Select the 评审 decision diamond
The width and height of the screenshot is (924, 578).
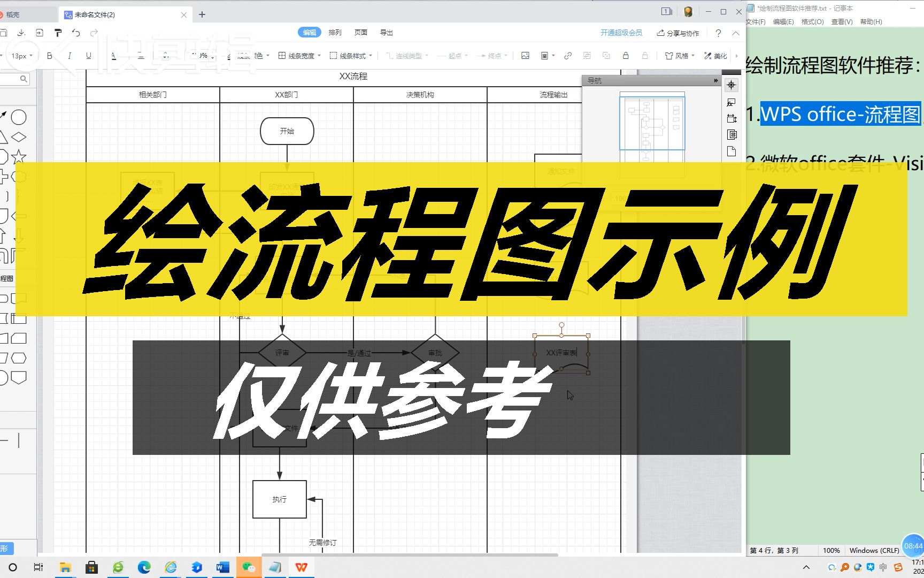(282, 353)
